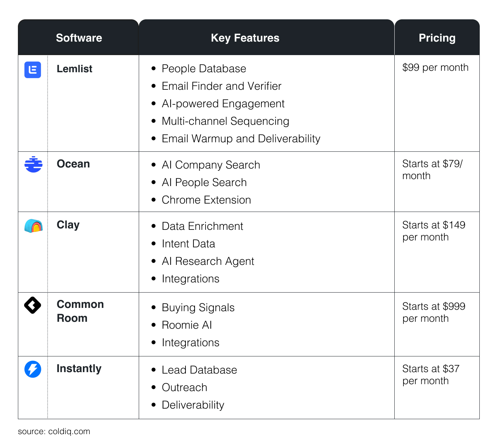The image size is (498, 448).
Task: Click 'Roomie AI' feature item
Action: click(x=187, y=325)
